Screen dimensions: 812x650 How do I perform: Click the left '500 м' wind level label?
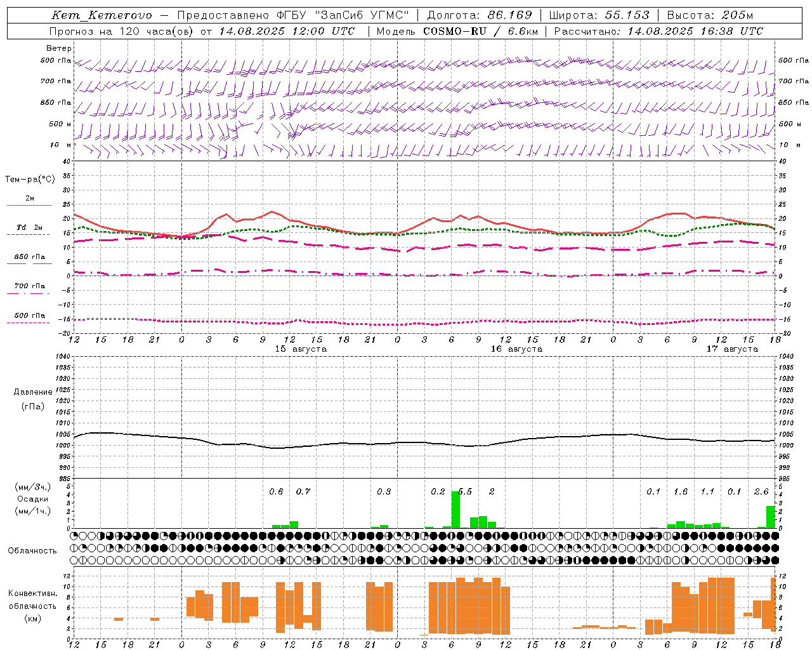click(x=60, y=124)
